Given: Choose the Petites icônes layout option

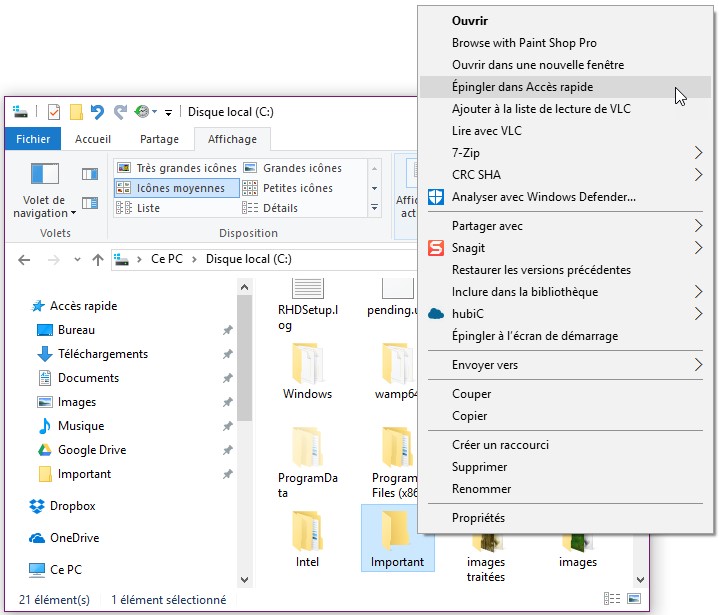Looking at the screenshot, I should tap(297, 188).
